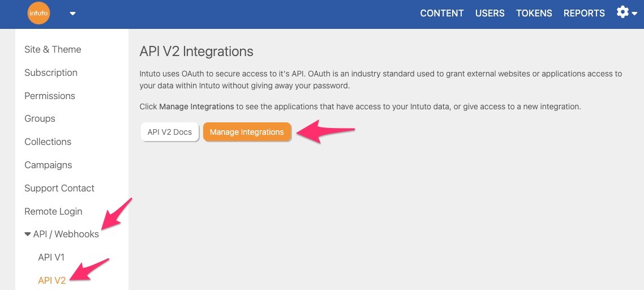Open the REPORTS menu
The height and width of the screenshot is (290, 644).
click(584, 14)
